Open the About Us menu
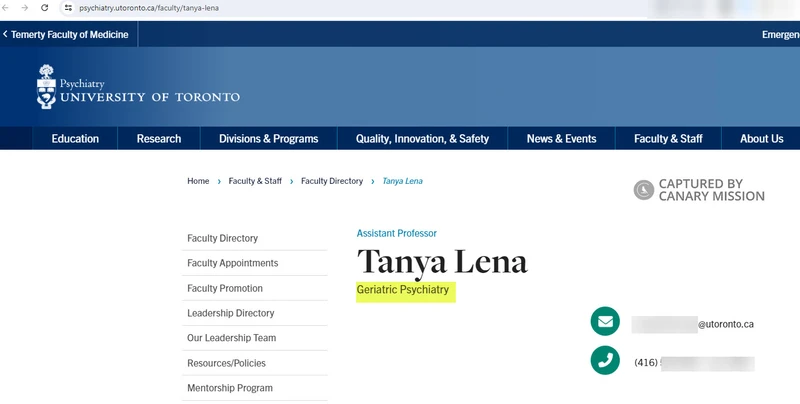 pos(761,139)
